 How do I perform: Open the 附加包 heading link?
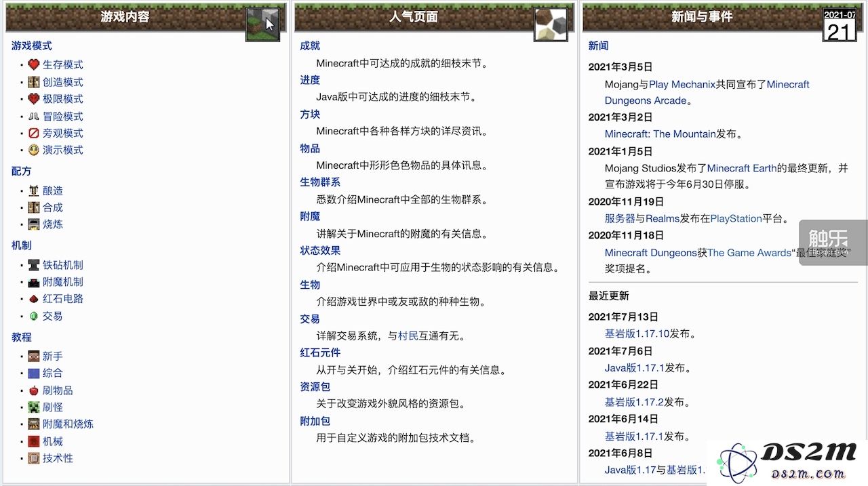click(x=315, y=421)
